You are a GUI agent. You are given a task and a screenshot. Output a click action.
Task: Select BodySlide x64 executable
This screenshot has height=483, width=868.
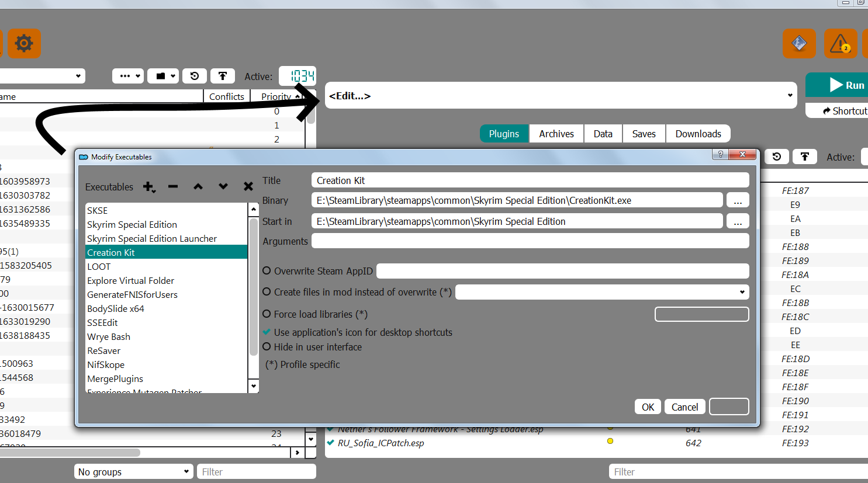click(167, 308)
